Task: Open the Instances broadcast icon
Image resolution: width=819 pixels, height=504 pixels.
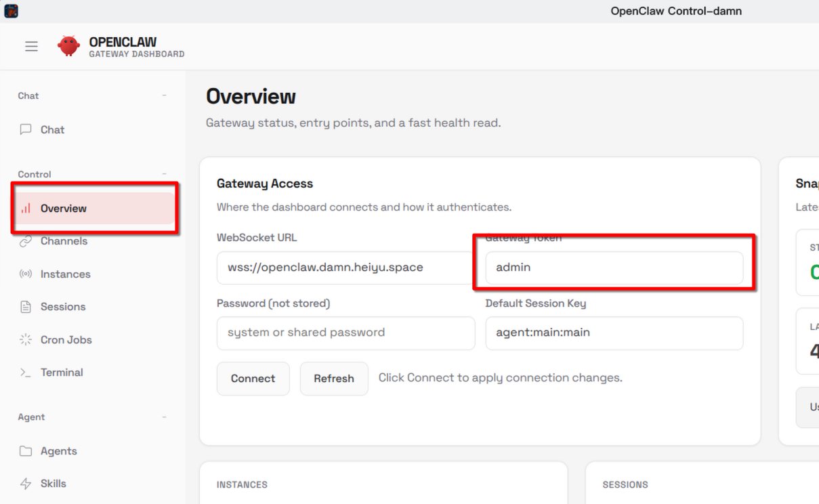Action: point(26,274)
